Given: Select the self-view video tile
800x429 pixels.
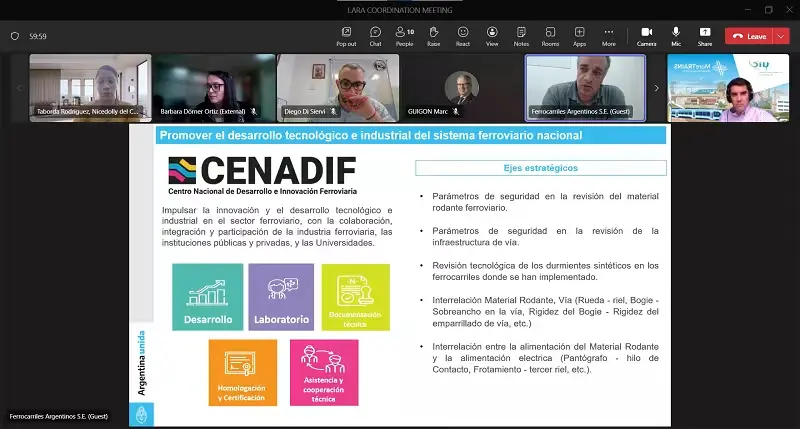Looking at the screenshot, I should tap(728, 88).
